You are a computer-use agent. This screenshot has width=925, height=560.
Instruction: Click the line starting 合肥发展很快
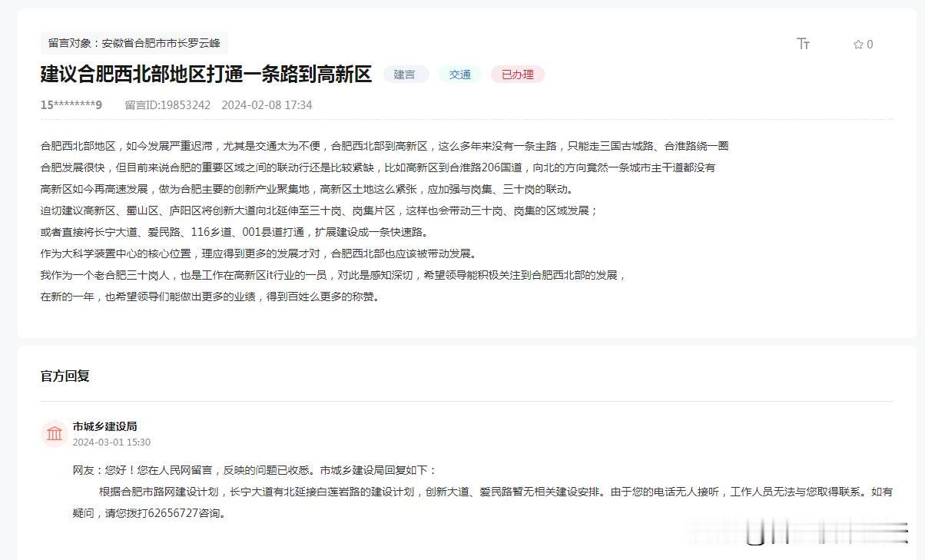tap(378, 167)
